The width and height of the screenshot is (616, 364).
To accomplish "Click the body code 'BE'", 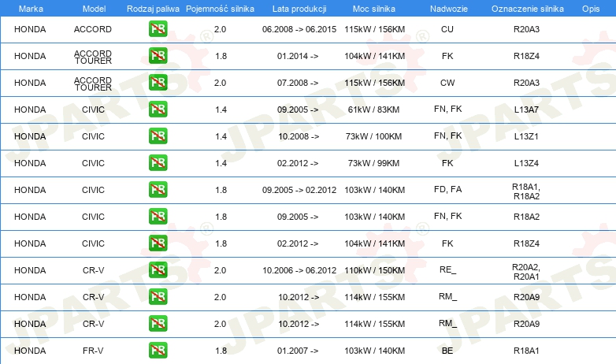I will (x=447, y=351).
